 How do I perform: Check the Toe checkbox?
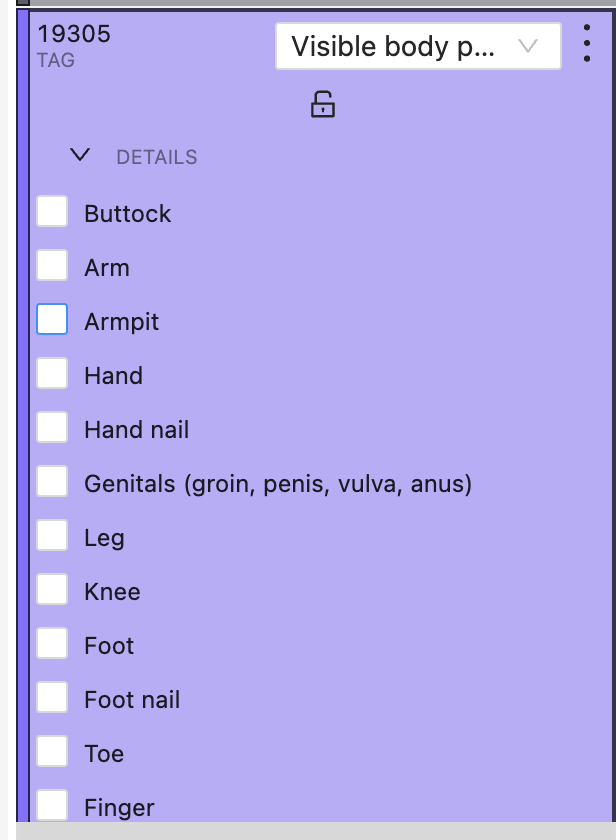click(x=52, y=752)
